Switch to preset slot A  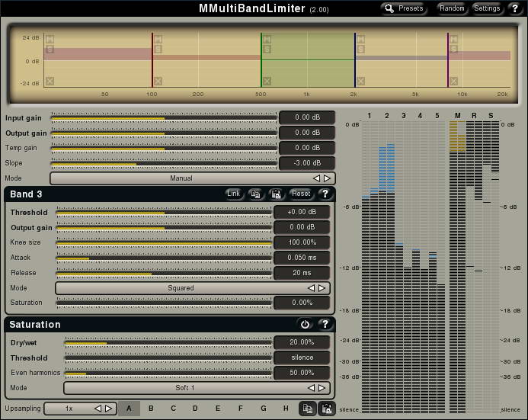pos(129,409)
